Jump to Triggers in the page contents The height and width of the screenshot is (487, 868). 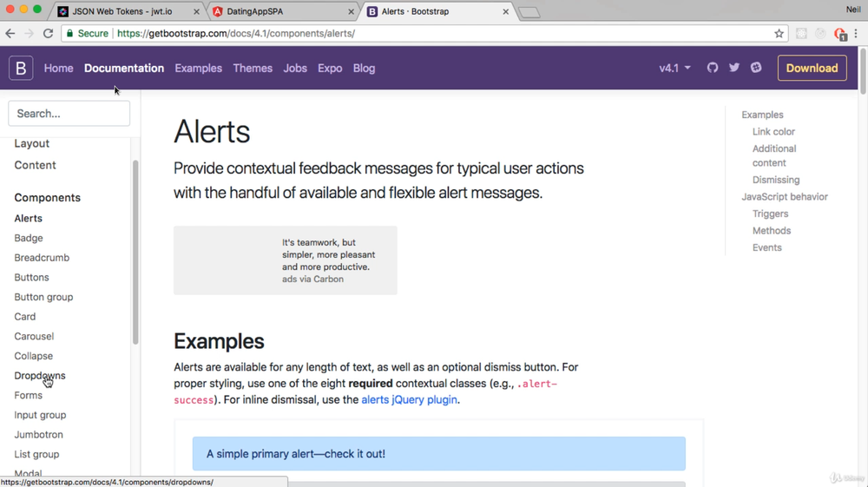click(x=770, y=214)
